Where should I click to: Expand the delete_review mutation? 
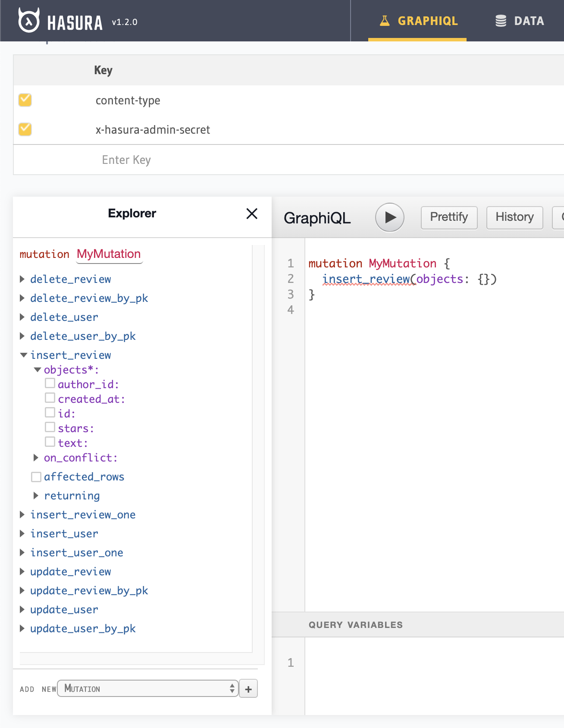click(x=22, y=279)
